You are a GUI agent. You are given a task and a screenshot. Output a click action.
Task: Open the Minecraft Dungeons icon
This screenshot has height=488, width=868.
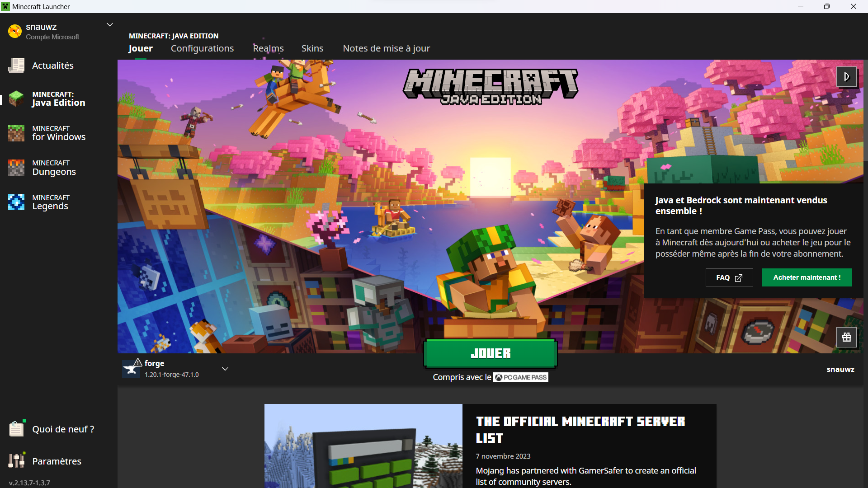coord(16,168)
